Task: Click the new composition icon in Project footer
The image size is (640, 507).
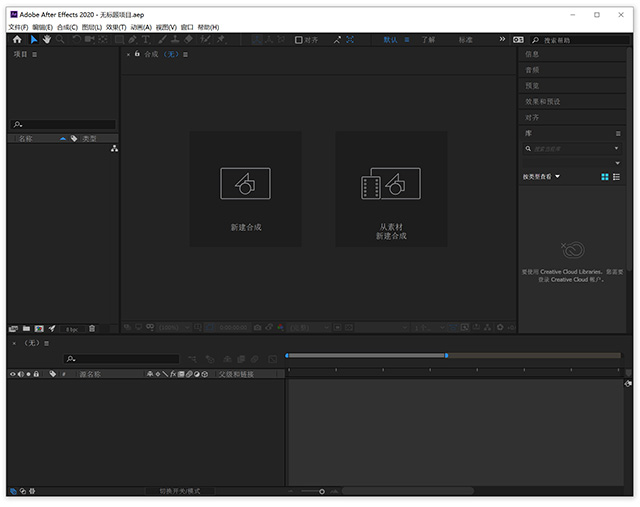Action: pos(38,328)
